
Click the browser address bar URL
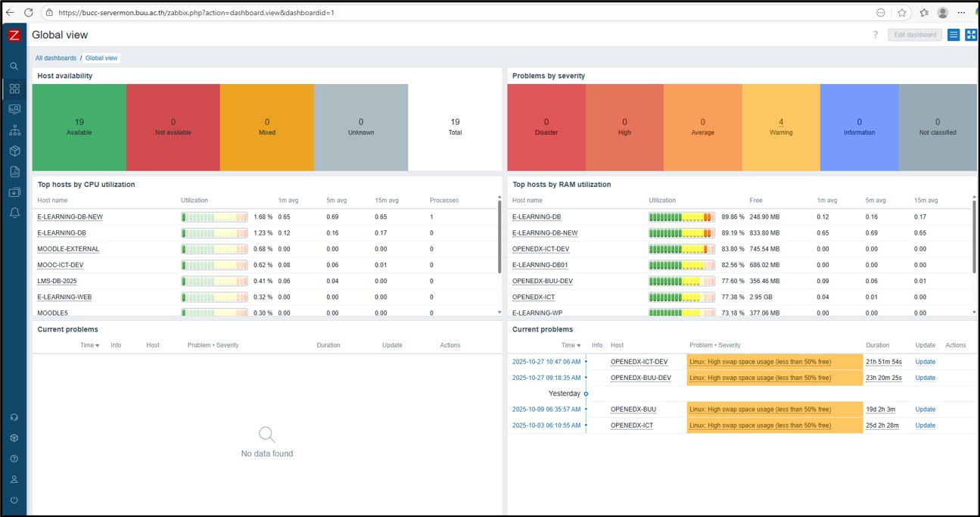pos(197,13)
